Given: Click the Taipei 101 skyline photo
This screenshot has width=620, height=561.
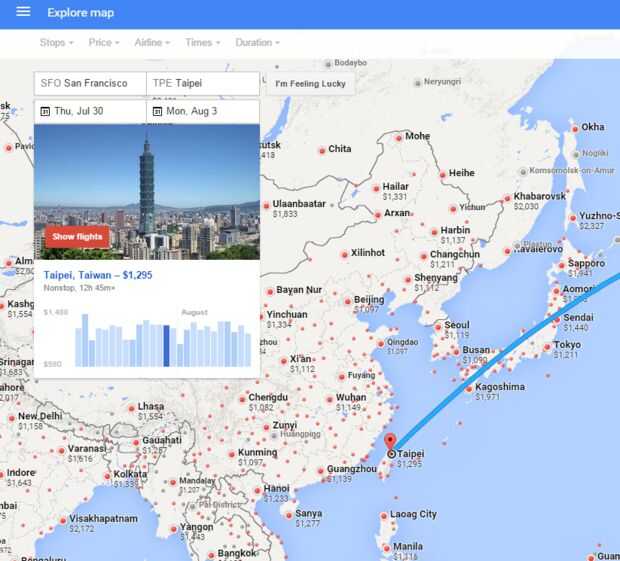Looking at the screenshot, I should tap(147, 192).
